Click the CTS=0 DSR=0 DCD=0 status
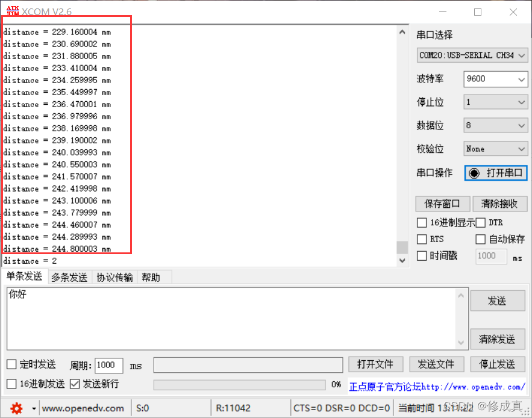Screen dimensions: 532x418 pyautogui.click(x=342, y=408)
